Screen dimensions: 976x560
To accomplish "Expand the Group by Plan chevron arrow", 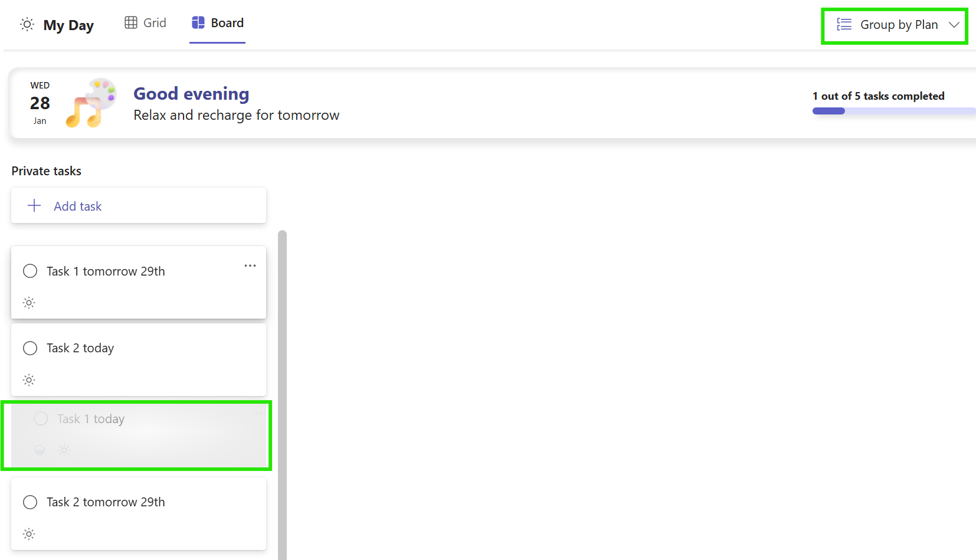I will (x=954, y=25).
